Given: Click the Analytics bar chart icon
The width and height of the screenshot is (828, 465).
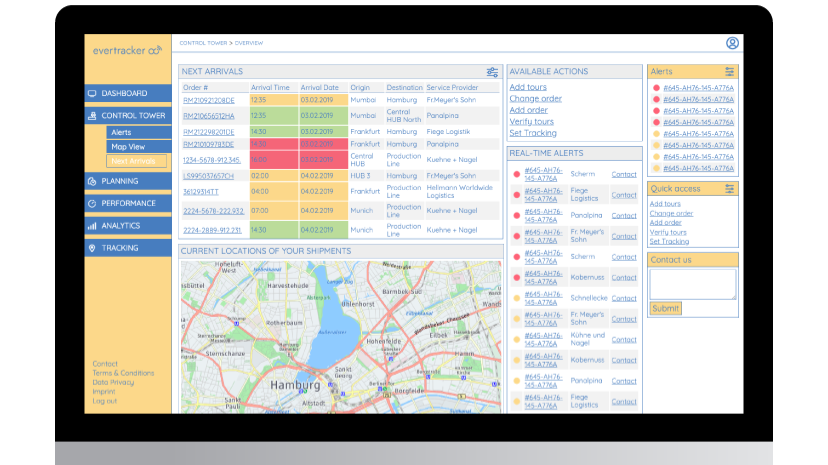Looking at the screenshot, I should (x=92, y=226).
